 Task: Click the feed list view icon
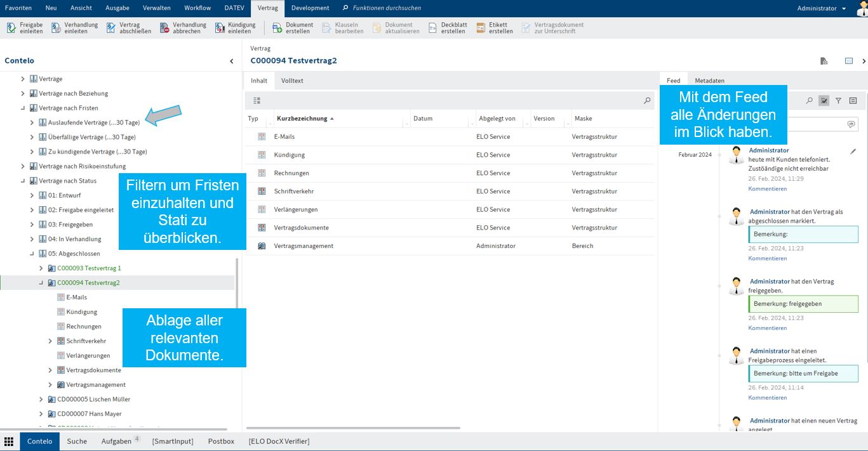click(x=853, y=100)
